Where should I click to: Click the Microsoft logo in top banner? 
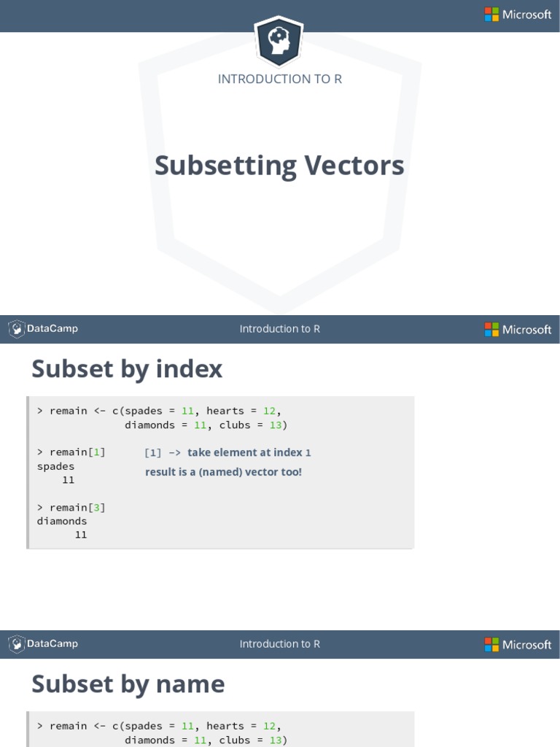(x=518, y=15)
